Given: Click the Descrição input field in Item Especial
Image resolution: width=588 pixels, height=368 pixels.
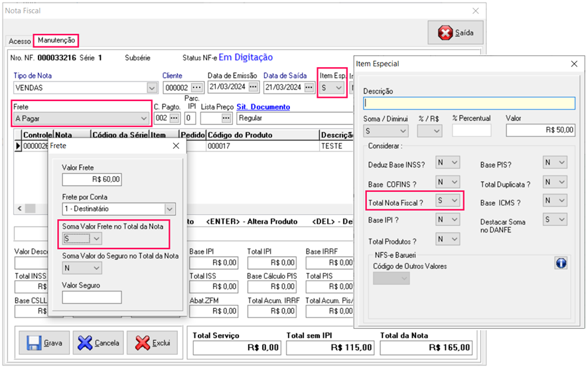Looking at the screenshot, I should pyautogui.click(x=469, y=103).
